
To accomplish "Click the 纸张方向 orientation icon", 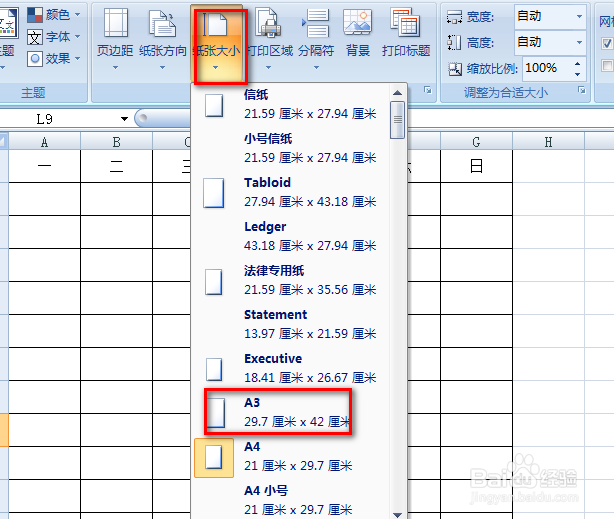I will pyautogui.click(x=163, y=23).
